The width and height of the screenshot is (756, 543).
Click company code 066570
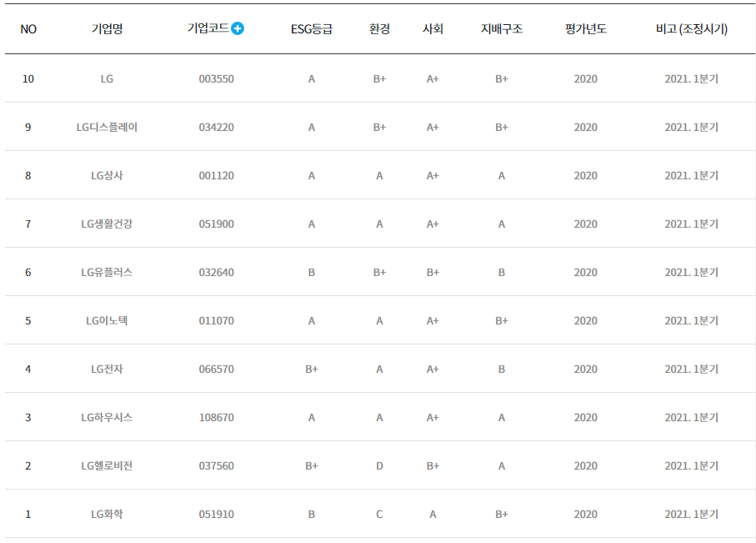[217, 369]
